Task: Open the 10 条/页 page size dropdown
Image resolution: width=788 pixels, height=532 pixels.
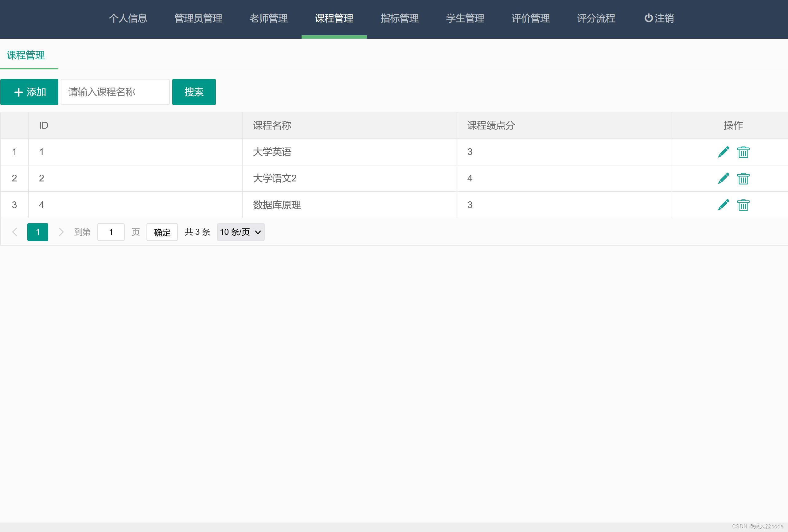Action: [x=240, y=232]
